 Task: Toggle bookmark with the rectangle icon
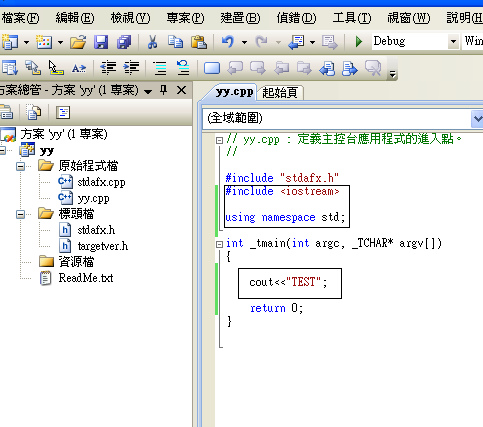click(212, 68)
